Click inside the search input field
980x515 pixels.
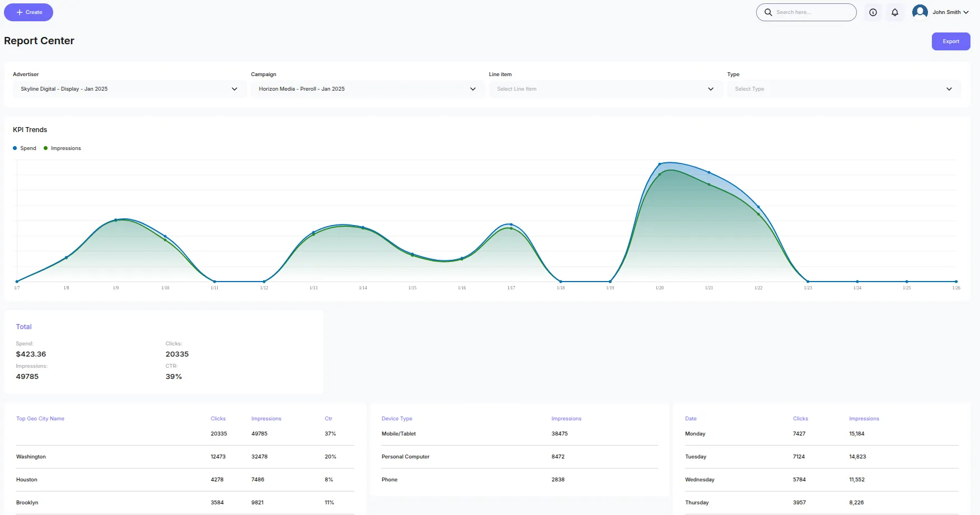click(806, 12)
